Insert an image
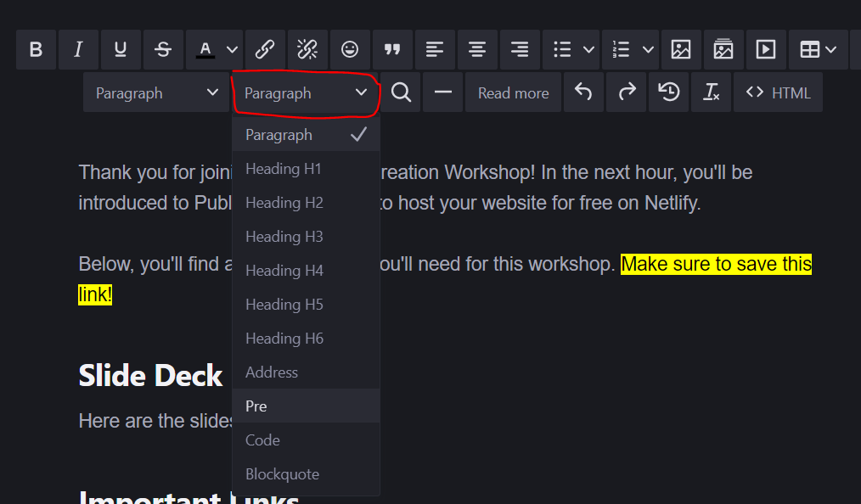The height and width of the screenshot is (504, 861). (x=681, y=50)
